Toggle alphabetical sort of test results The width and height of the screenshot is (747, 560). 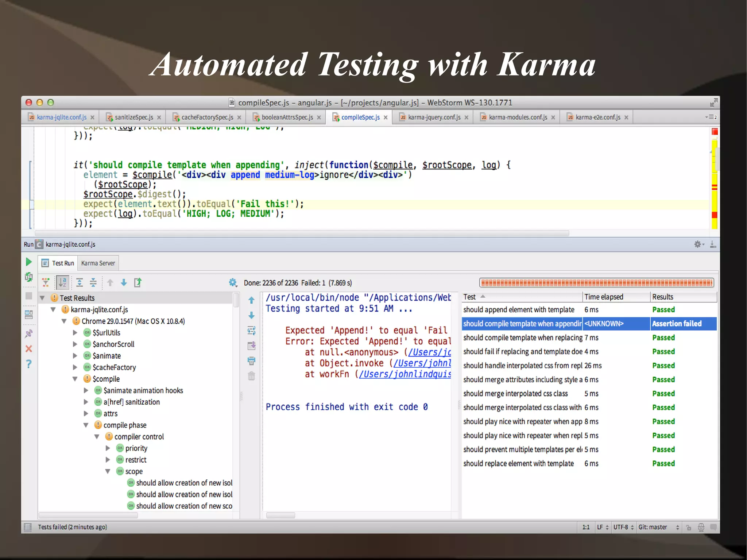[x=63, y=282]
